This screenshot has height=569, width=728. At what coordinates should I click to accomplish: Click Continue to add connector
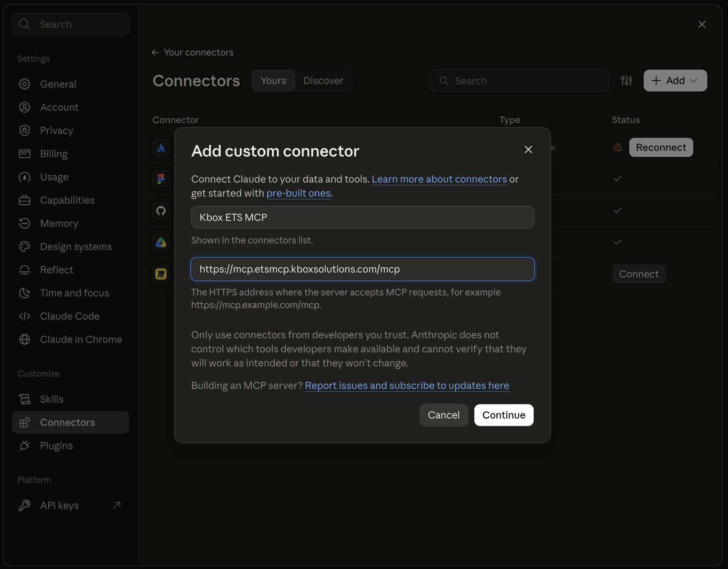[504, 415]
